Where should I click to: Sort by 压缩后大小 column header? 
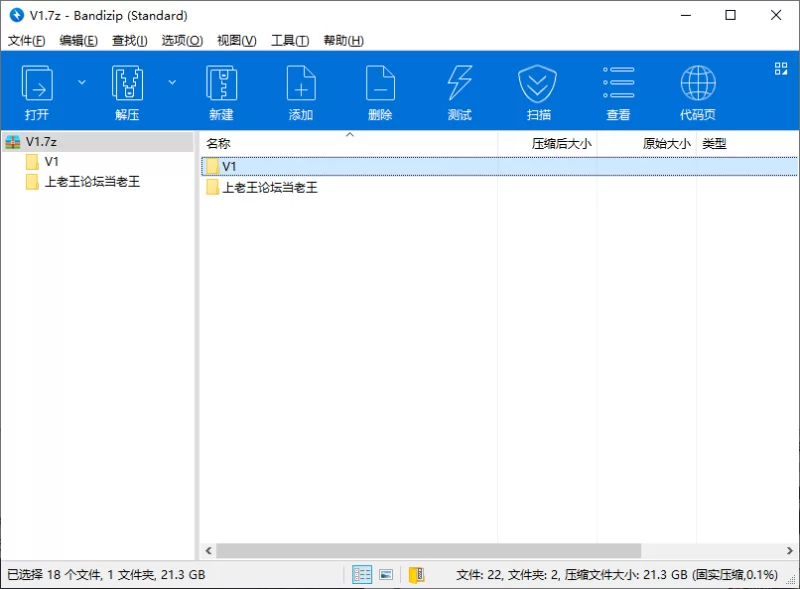[547, 143]
